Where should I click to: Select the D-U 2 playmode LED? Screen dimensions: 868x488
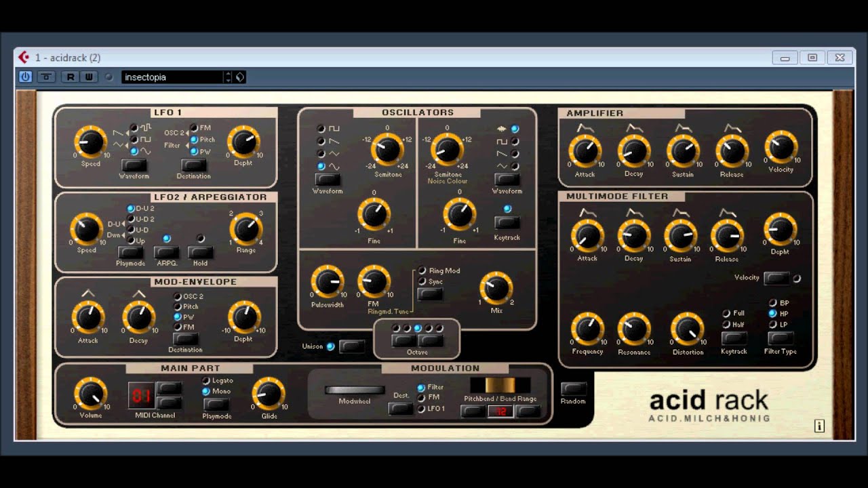pos(131,209)
